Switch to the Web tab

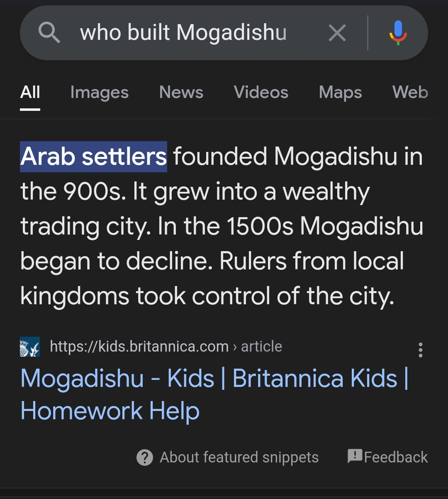coord(410,92)
